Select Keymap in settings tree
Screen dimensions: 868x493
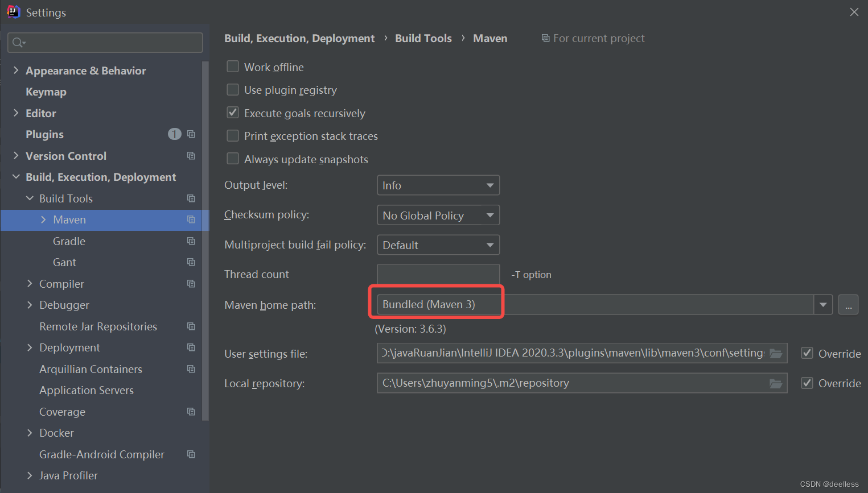click(46, 92)
